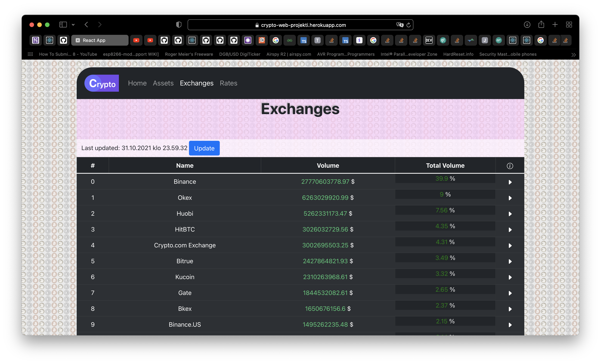Screen dimensions: 601x364
Task: Close the React App tab
Action: coord(78,40)
